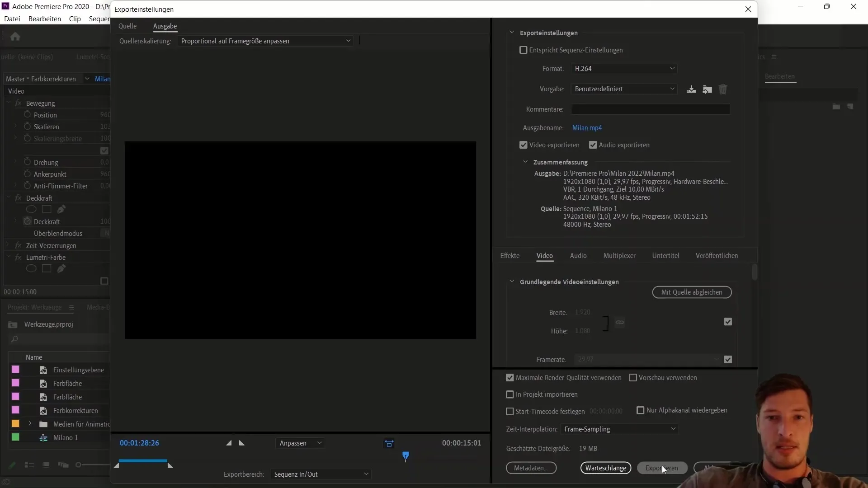The width and height of the screenshot is (868, 488).
Task: Select the rectangle mask tool under Lumetri-Farbe
Action: [47, 268]
